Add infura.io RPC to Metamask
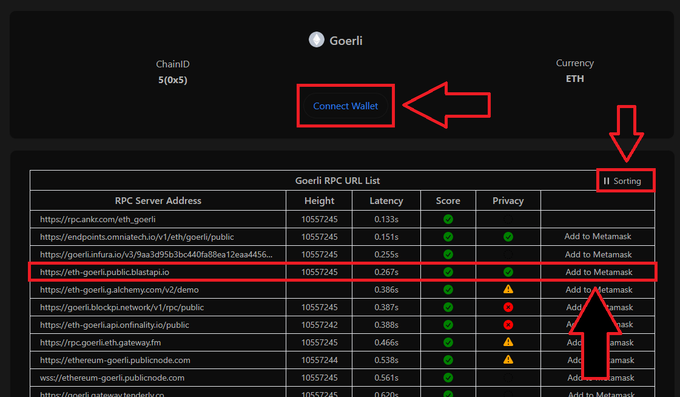This screenshot has height=397, width=680. coord(598,254)
